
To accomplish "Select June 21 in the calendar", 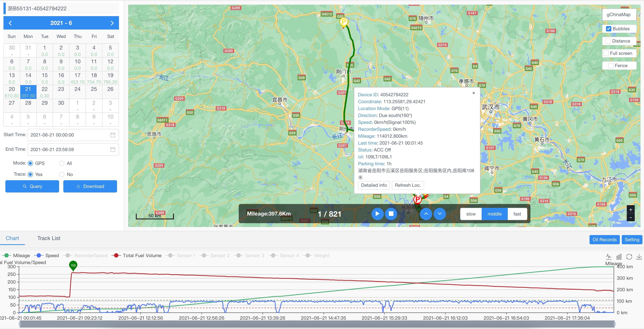I will pos(28,92).
